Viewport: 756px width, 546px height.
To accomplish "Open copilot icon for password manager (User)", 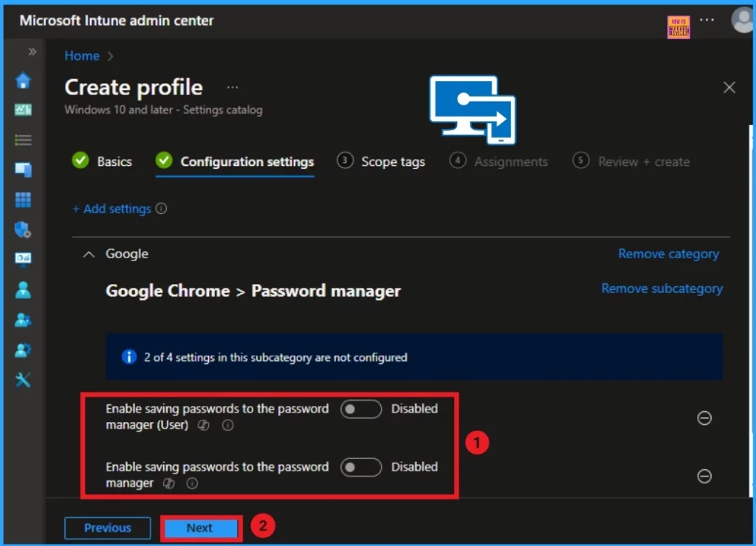I will pos(204,425).
